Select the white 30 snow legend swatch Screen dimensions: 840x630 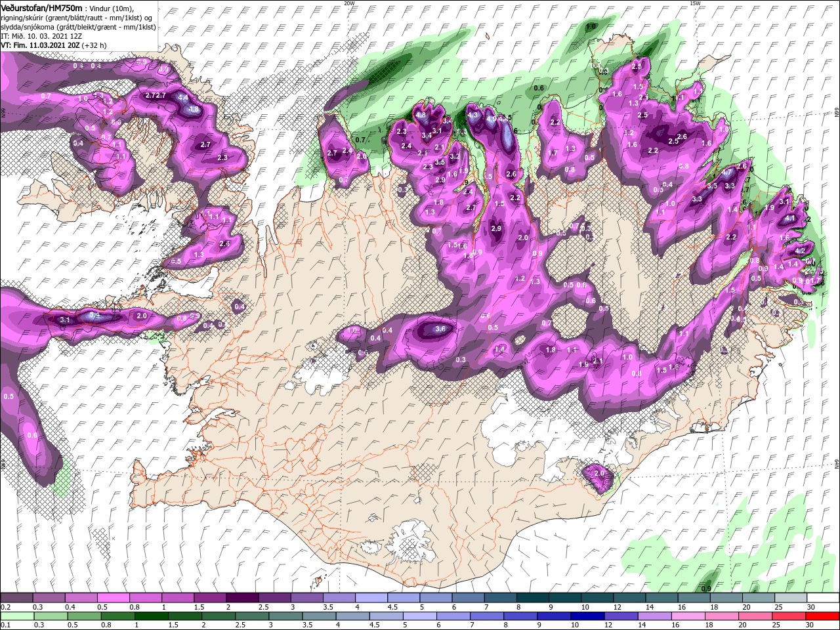click(x=823, y=598)
